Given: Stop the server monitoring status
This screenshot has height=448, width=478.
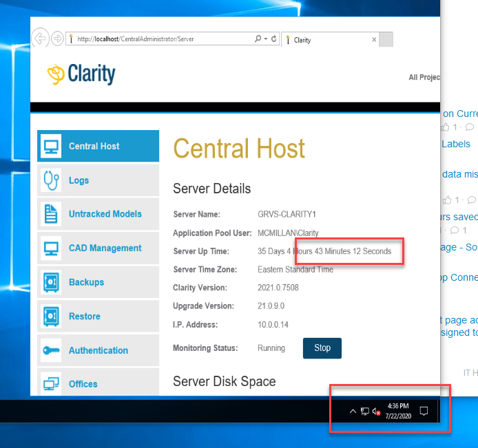Looking at the screenshot, I should [322, 348].
